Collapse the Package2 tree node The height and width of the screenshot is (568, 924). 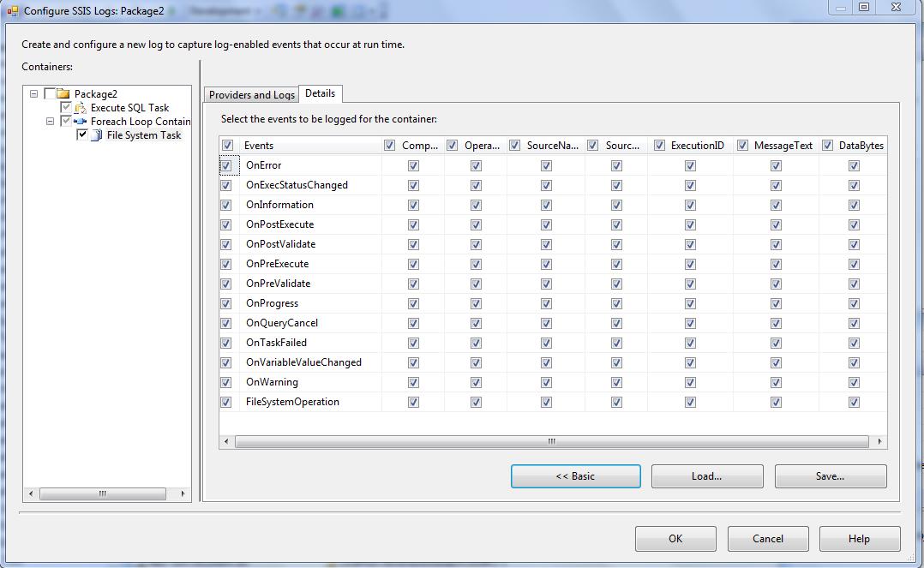pyautogui.click(x=34, y=94)
